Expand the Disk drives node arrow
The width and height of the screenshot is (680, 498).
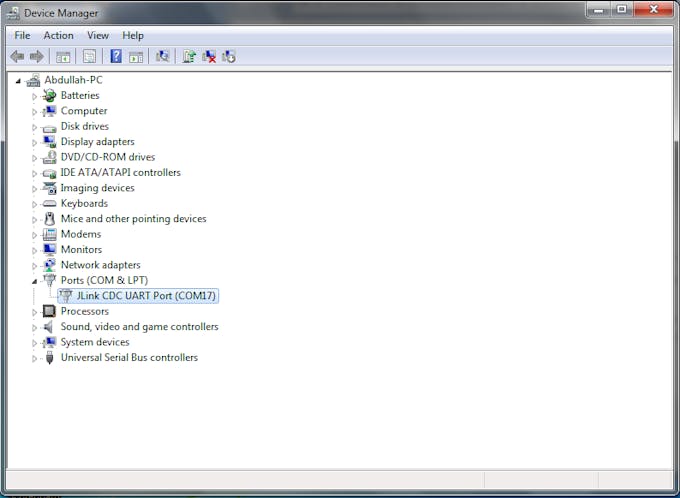(34, 127)
